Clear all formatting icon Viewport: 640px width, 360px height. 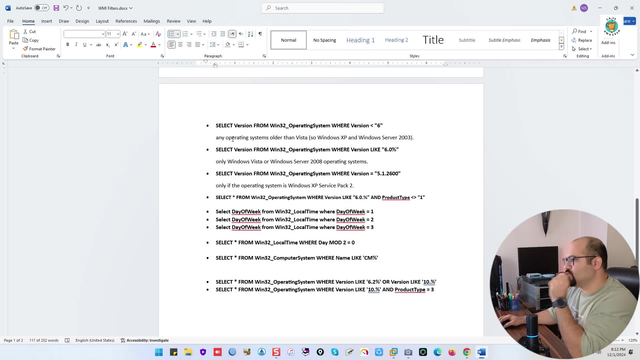point(158,34)
